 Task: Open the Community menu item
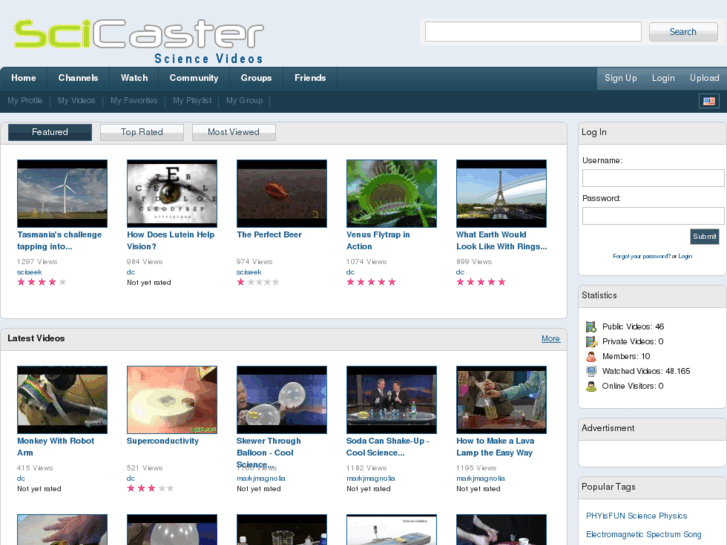(194, 78)
